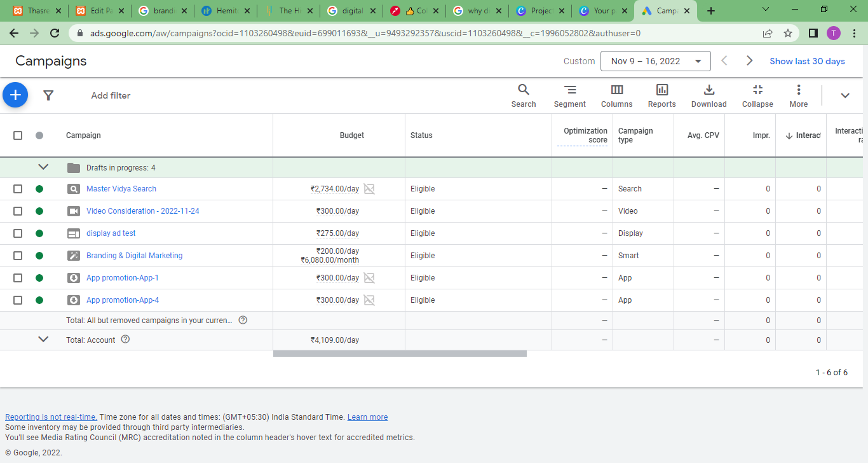Reload the page with browser refresh icon
The height and width of the screenshot is (463, 868).
pos(55,33)
